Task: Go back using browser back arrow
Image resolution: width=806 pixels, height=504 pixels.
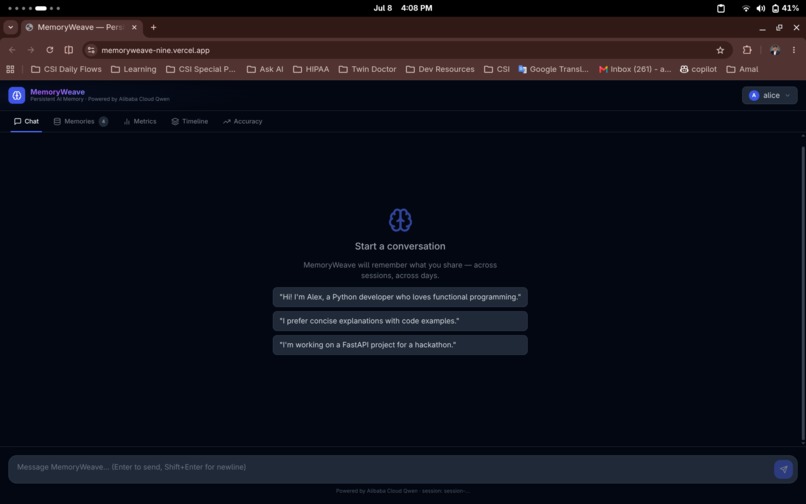Action: 12,50
